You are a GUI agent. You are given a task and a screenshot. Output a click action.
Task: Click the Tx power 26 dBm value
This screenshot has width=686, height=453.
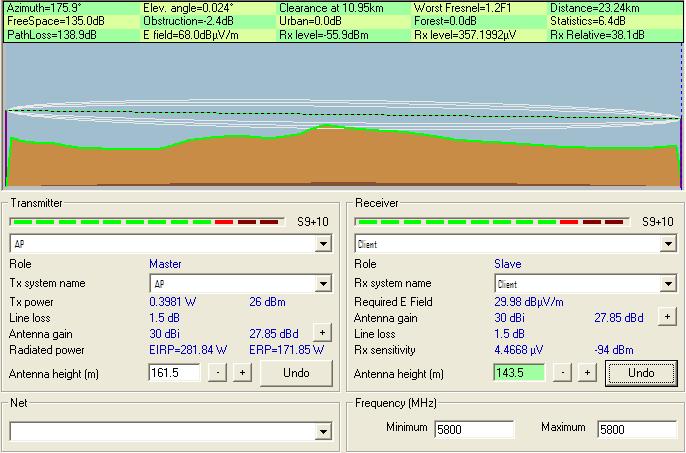point(267,302)
